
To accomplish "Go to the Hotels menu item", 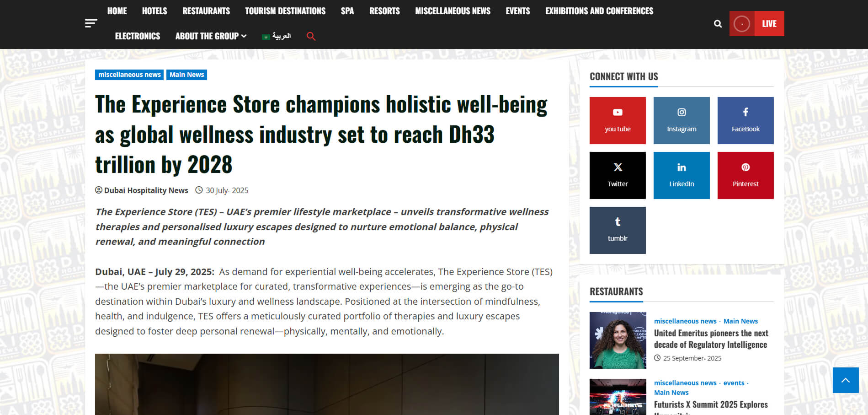I will click(154, 11).
